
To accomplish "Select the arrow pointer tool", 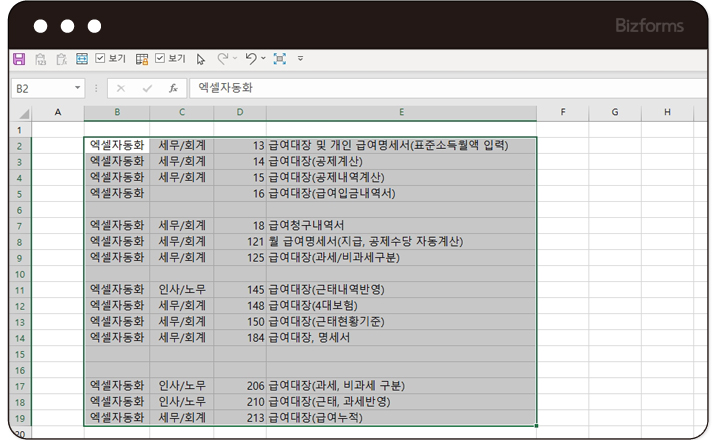I will [x=201, y=59].
